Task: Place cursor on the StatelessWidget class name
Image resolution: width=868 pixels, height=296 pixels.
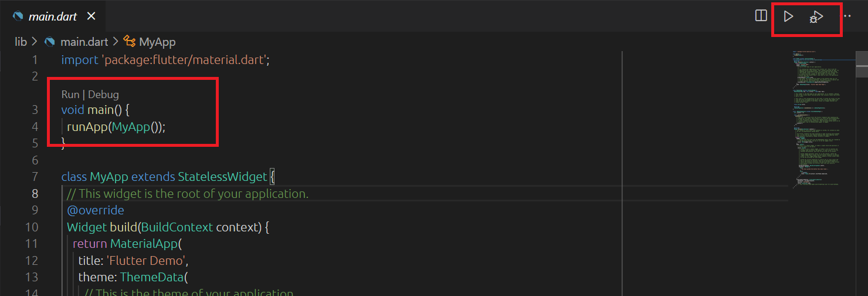Action: 222,177
